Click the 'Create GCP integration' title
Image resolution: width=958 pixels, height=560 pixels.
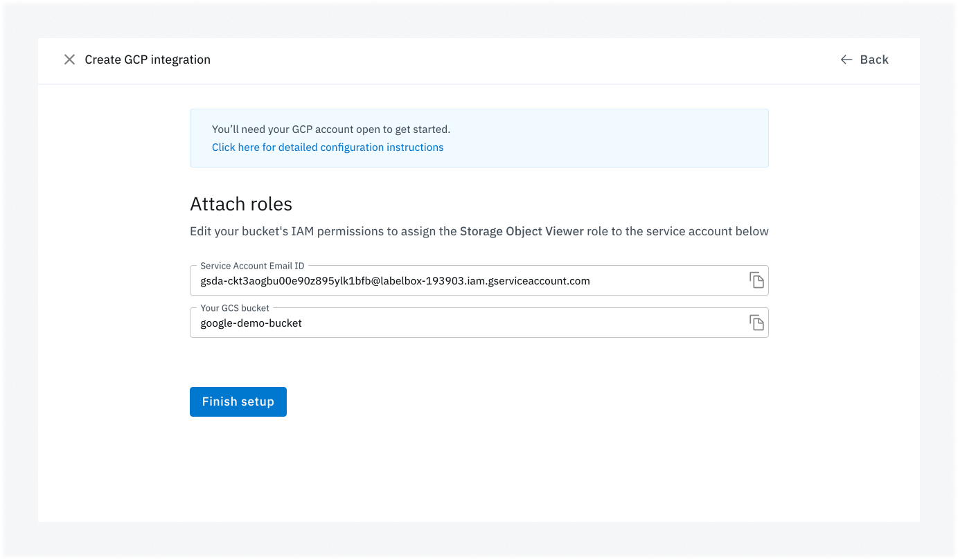point(148,60)
